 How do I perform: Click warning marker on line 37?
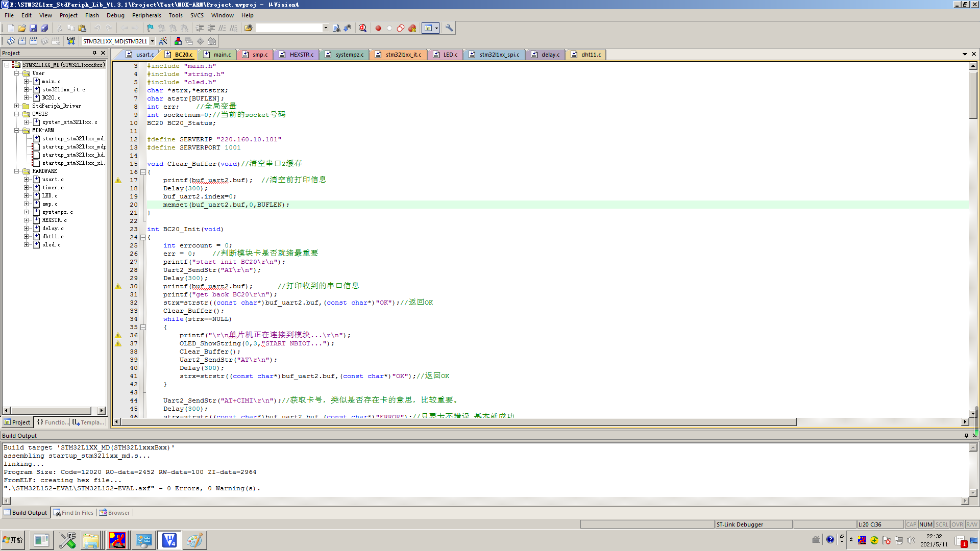tap(118, 343)
